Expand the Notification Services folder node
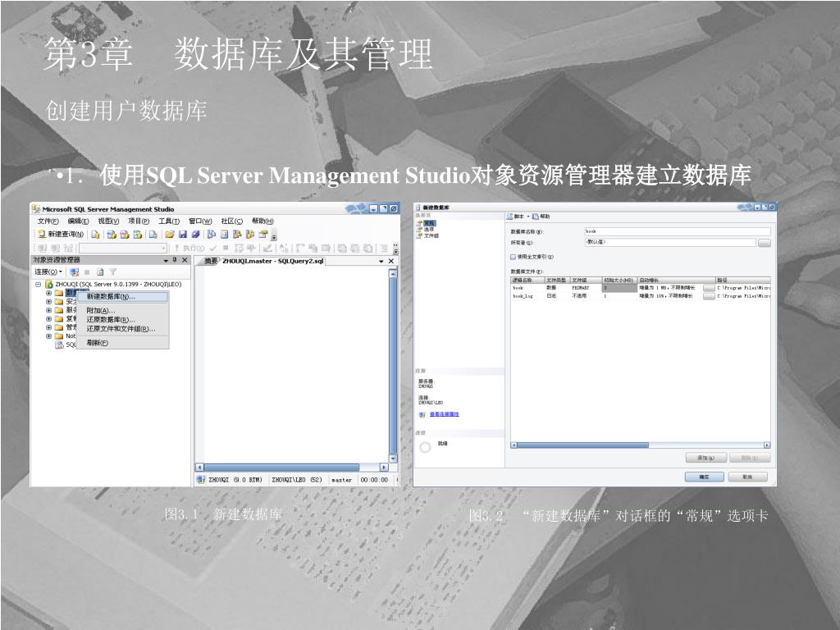 coord(48,336)
